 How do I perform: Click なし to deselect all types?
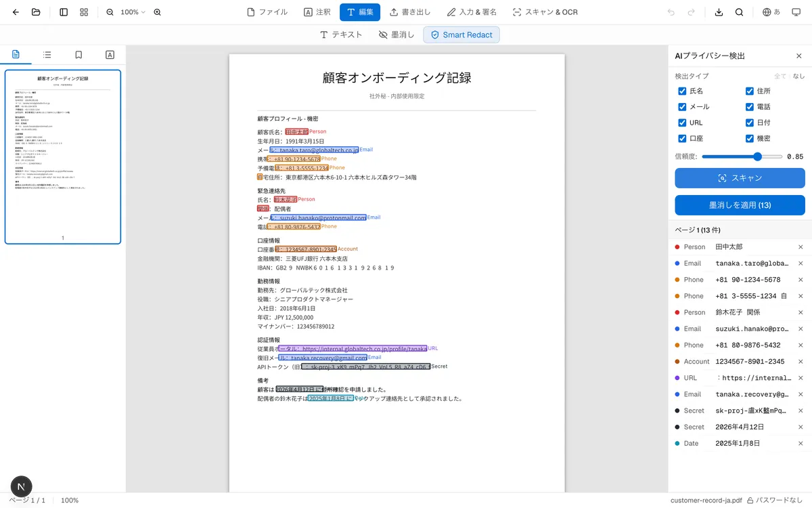pos(798,76)
